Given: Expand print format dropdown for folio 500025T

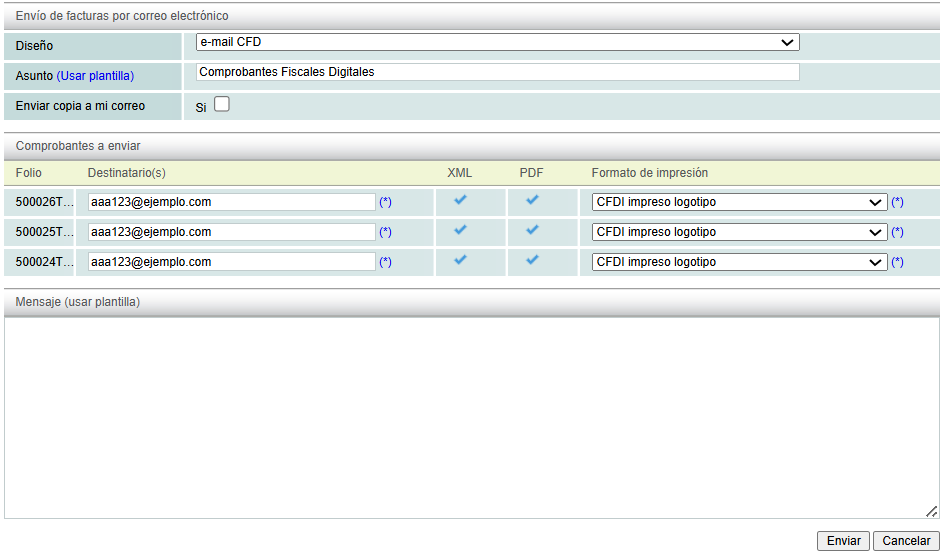Looking at the screenshot, I should [x=739, y=232].
